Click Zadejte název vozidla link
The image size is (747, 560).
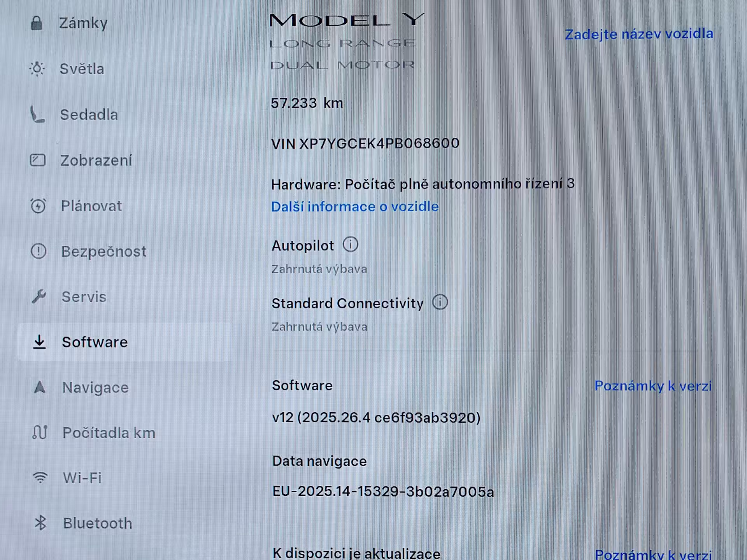tap(639, 34)
